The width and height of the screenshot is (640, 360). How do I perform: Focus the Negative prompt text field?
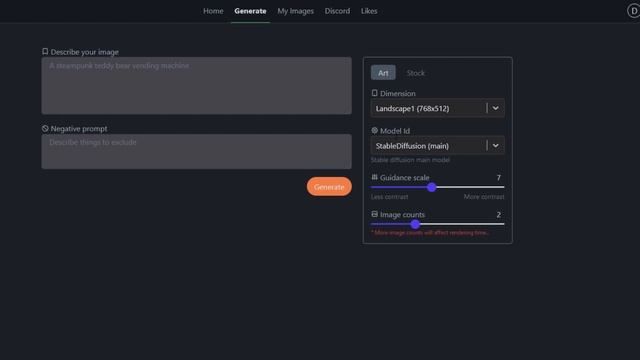[196, 151]
